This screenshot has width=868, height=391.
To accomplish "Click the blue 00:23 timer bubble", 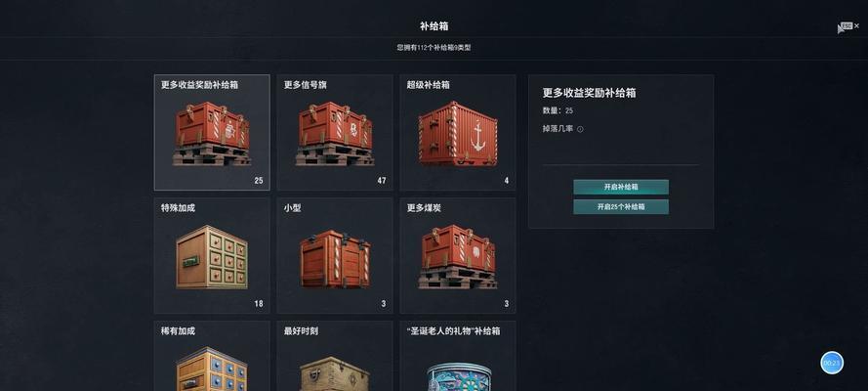I will coord(832,363).
